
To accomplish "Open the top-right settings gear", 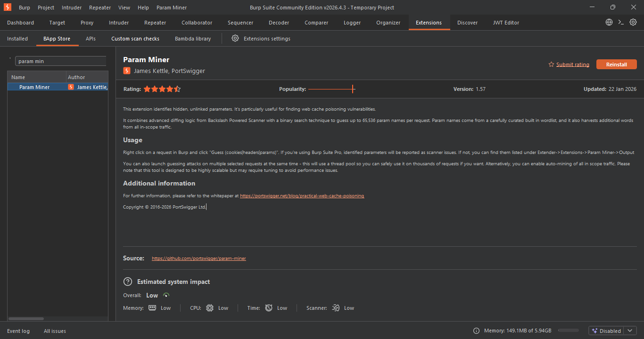I will (x=633, y=22).
